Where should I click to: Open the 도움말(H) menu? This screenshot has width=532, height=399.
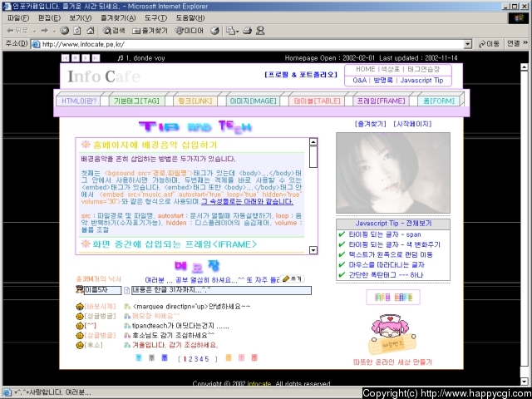[190, 18]
